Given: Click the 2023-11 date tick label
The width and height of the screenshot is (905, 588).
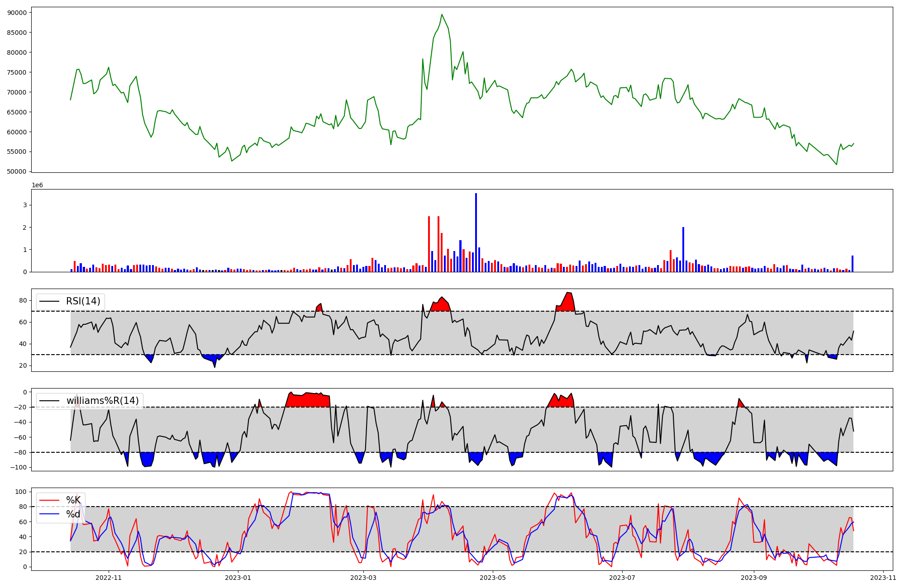Looking at the screenshot, I should 883,578.
